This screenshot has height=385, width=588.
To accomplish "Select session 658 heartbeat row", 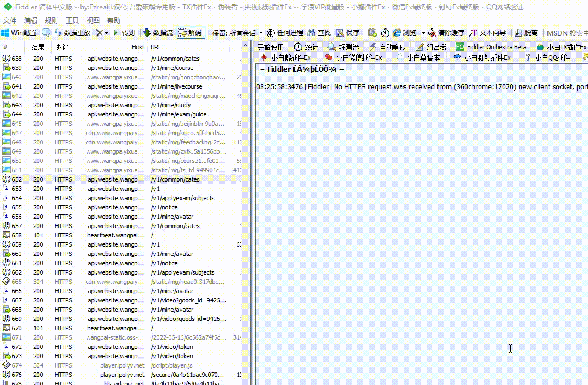I will tap(109, 235).
